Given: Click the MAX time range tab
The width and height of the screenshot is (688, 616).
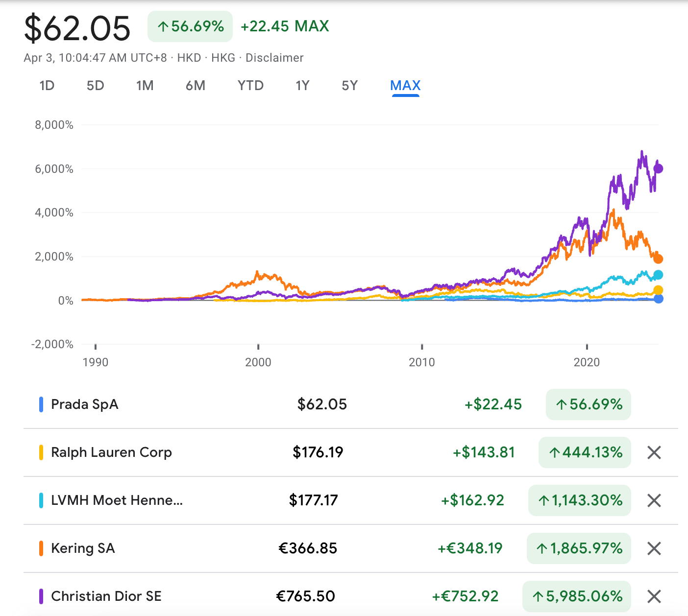Looking at the screenshot, I should pos(405,86).
